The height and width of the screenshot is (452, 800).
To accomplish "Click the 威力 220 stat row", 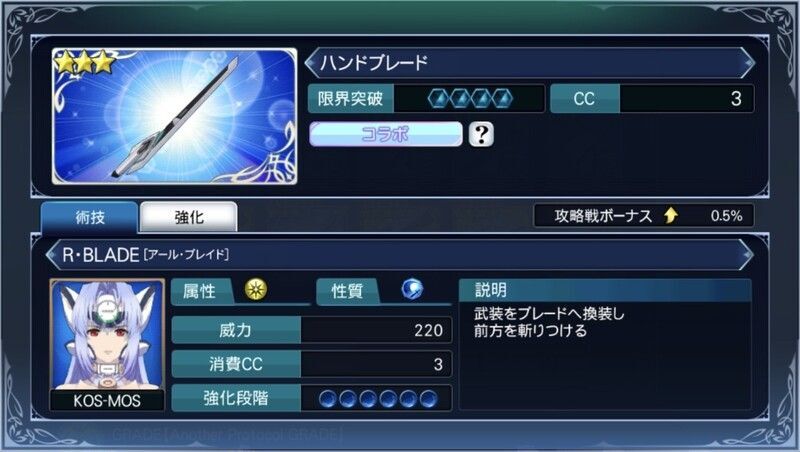I will point(312,330).
